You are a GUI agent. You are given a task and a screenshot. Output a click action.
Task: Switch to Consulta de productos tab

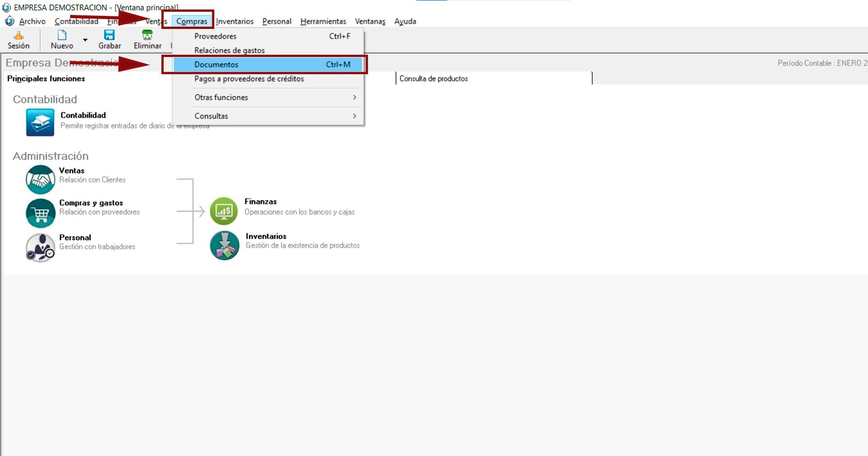click(x=434, y=79)
